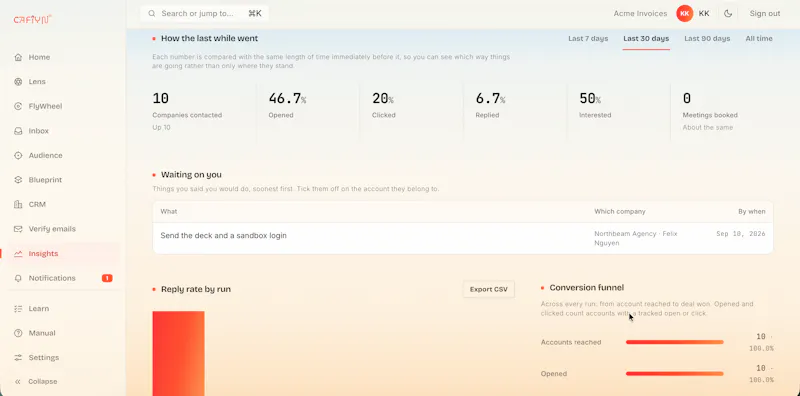Toggle dark mode moon icon

click(728, 14)
